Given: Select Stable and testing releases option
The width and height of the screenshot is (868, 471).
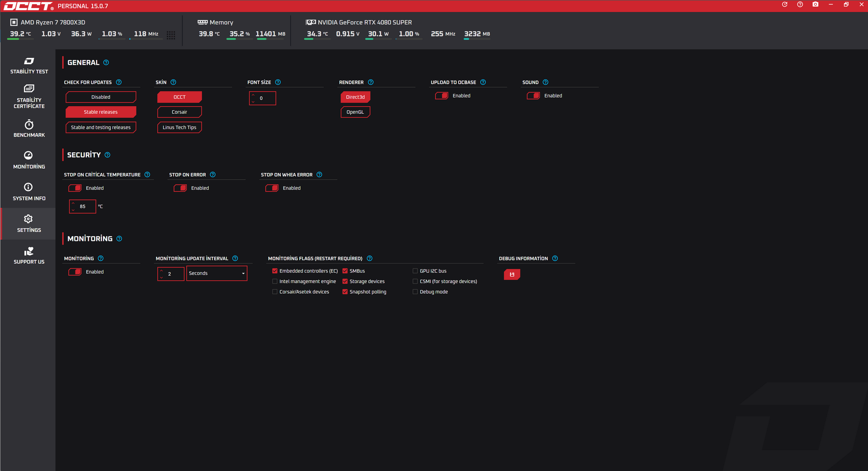Looking at the screenshot, I should (x=101, y=127).
